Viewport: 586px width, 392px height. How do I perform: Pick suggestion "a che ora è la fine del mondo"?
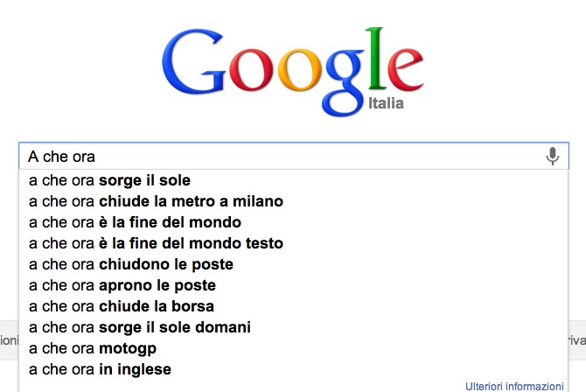tap(135, 222)
